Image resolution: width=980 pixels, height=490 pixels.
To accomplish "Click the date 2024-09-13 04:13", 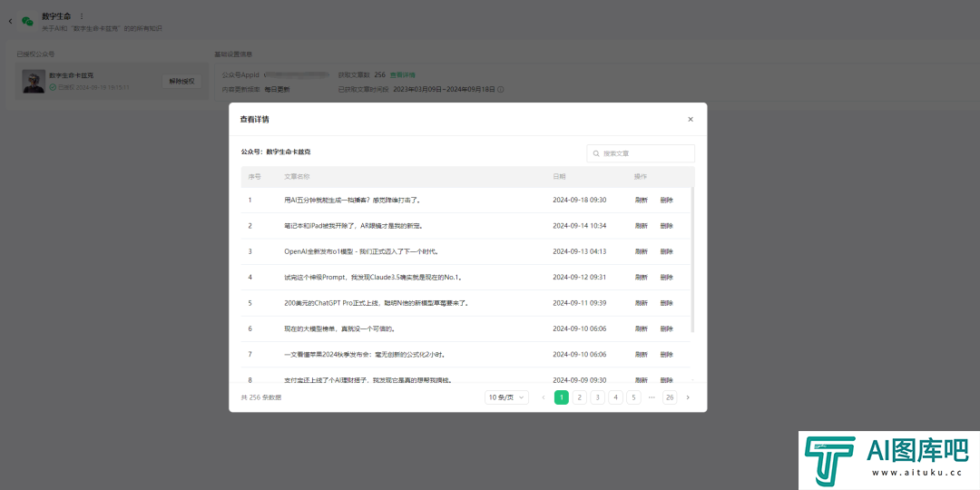I will (579, 251).
